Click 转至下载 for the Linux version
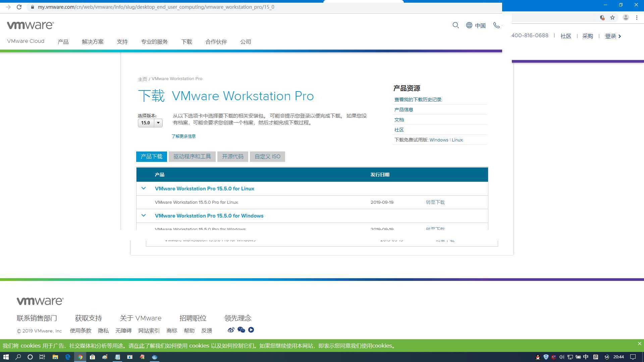644x362 pixels. (435, 202)
